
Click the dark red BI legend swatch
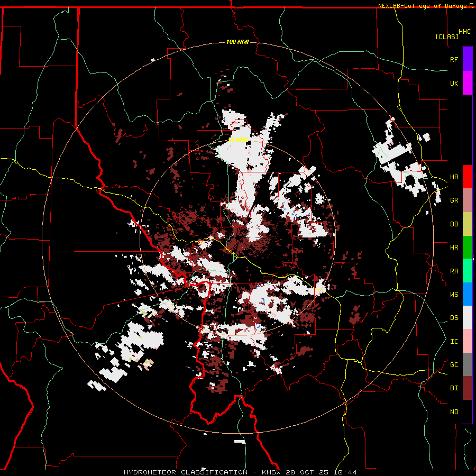click(x=467, y=388)
